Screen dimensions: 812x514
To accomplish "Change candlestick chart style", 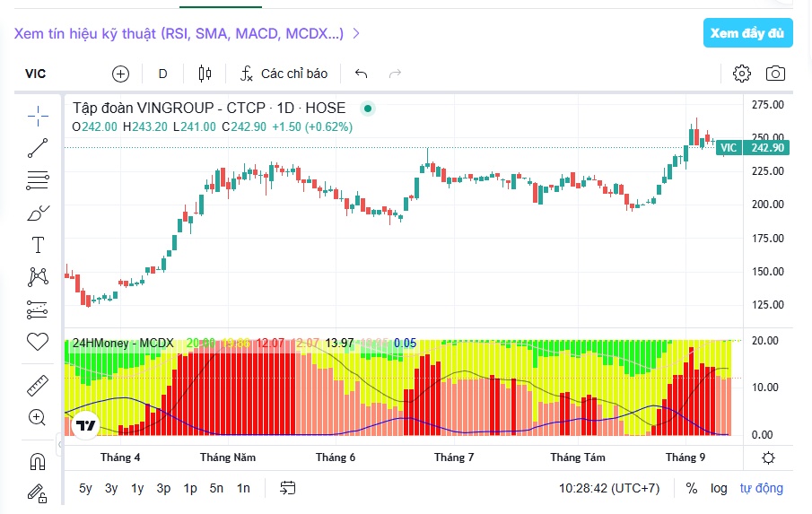I will click(205, 74).
